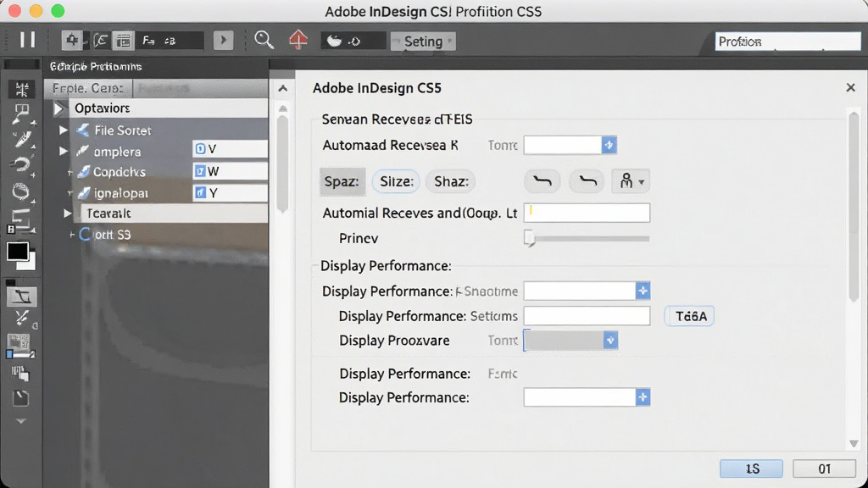Expand the Copdcks row plus sign
This screenshot has width=868, height=488.
tap(70, 173)
